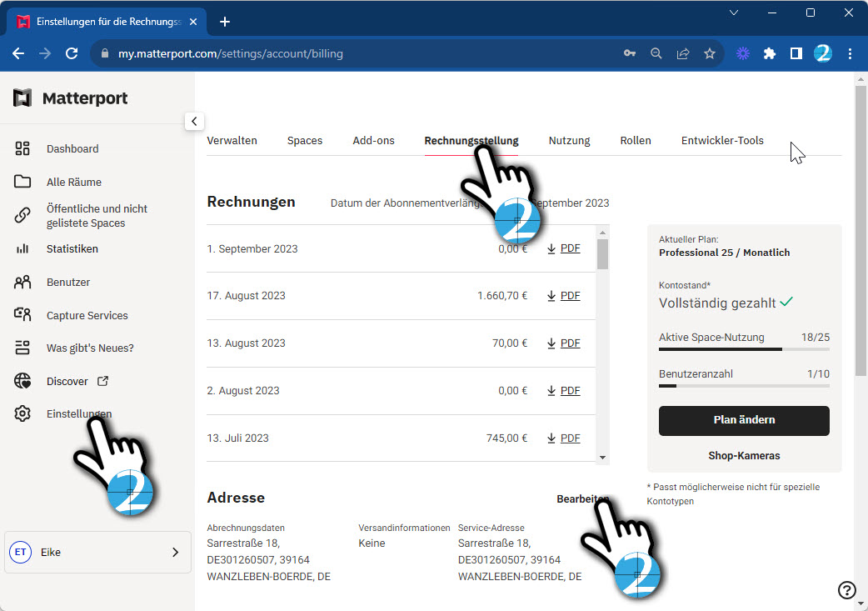This screenshot has width=868, height=611.
Task: Close the Einstellungen browser tab
Action: click(x=193, y=22)
